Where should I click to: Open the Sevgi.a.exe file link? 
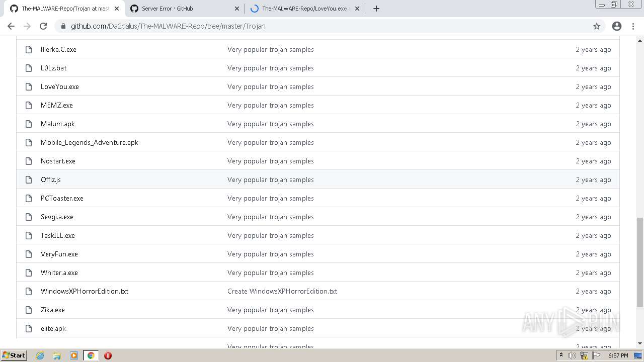click(x=57, y=217)
